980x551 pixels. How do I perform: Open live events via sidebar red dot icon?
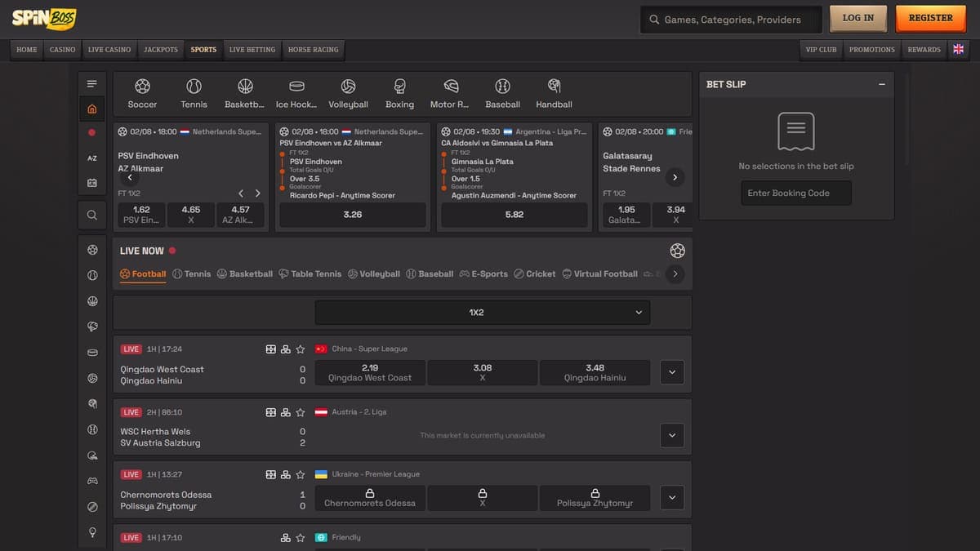pos(91,132)
